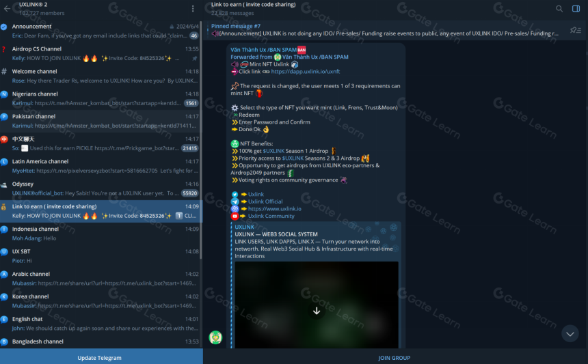Click the first $UXLINK tag in Season 1 line
This screenshot has height=364, width=588.
(273, 150)
